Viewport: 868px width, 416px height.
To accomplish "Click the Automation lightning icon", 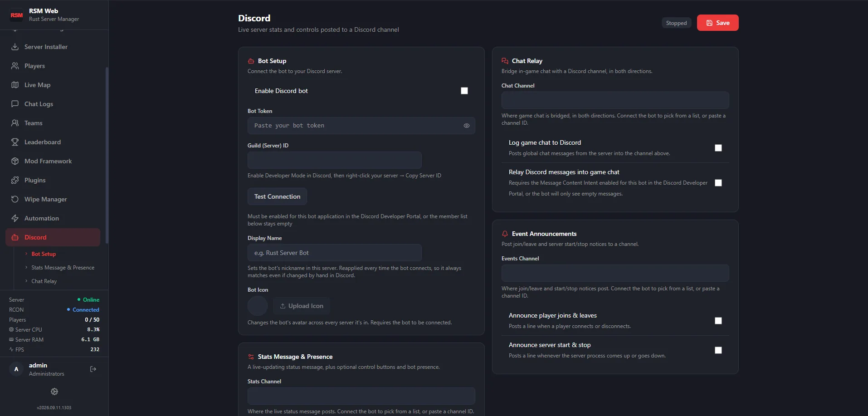I will (x=15, y=218).
